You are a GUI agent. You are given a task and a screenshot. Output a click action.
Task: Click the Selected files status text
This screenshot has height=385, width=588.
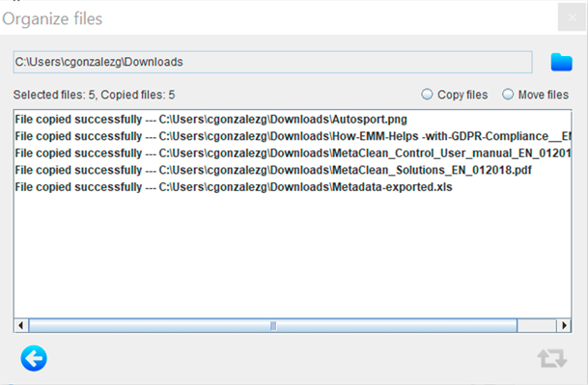(94, 95)
